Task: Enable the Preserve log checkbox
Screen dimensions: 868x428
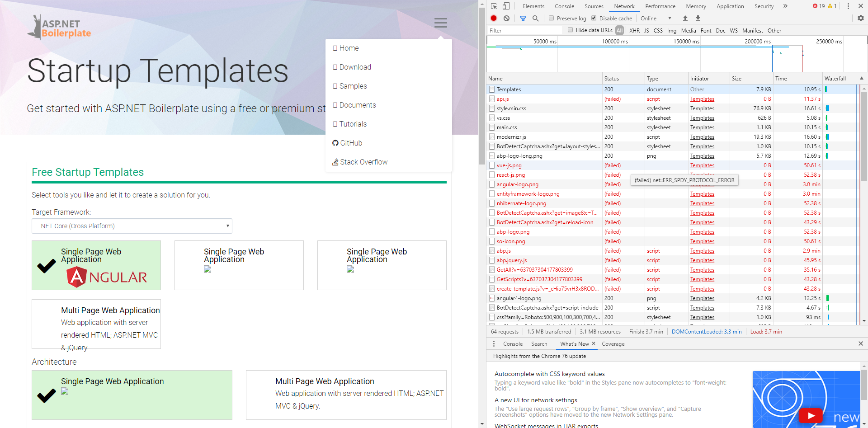Action: click(551, 18)
